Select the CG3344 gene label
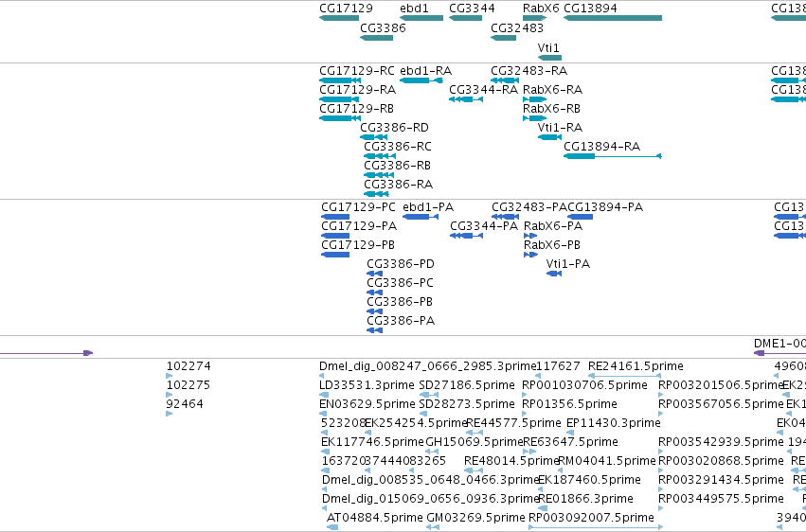The width and height of the screenshot is (806, 532). [x=472, y=9]
